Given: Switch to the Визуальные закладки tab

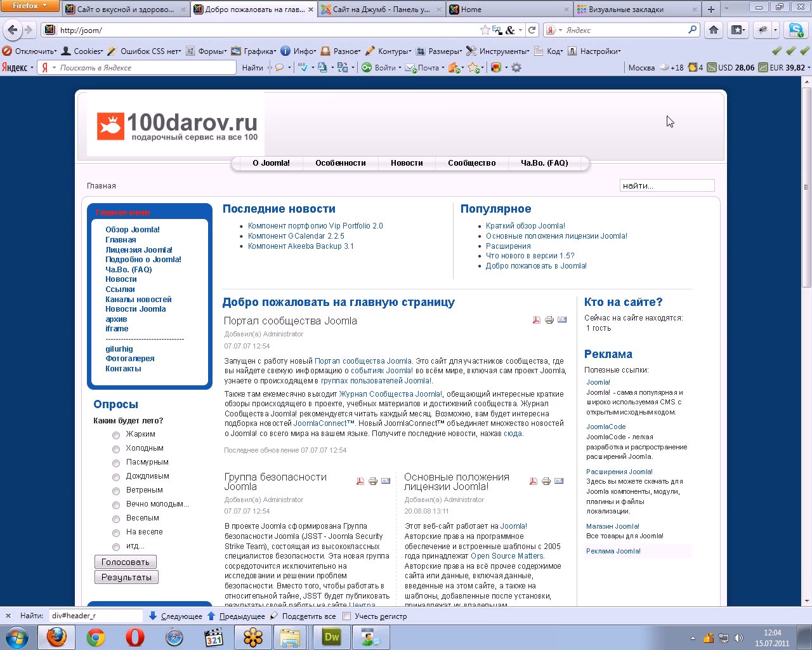Looking at the screenshot, I should pos(638,10).
